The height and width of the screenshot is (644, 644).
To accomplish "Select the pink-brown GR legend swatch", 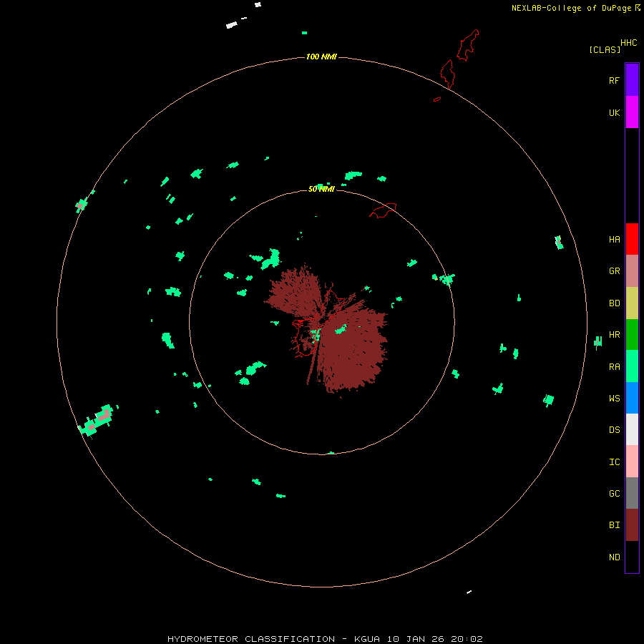I will click(x=632, y=271).
